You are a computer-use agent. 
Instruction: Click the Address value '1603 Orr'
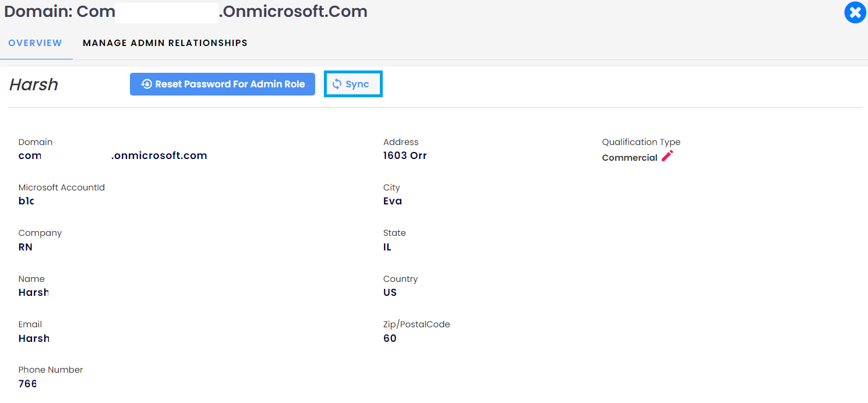pyautogui.click(x=405, y=155)
